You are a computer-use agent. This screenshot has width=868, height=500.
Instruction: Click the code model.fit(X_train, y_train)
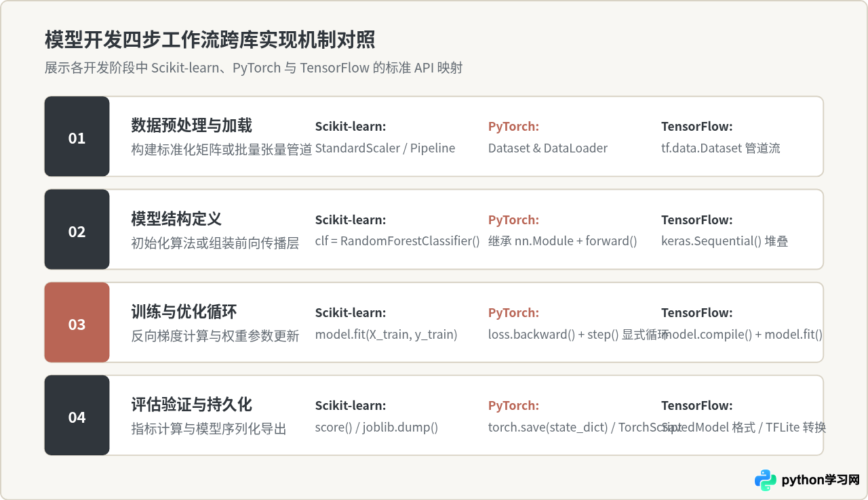click(387, 334)
